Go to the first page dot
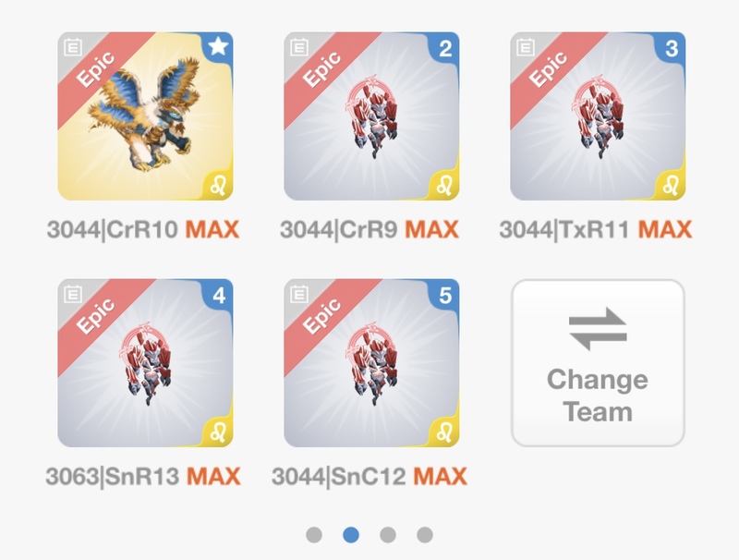The width and height of the screenshot is (739, 560). 314,535
